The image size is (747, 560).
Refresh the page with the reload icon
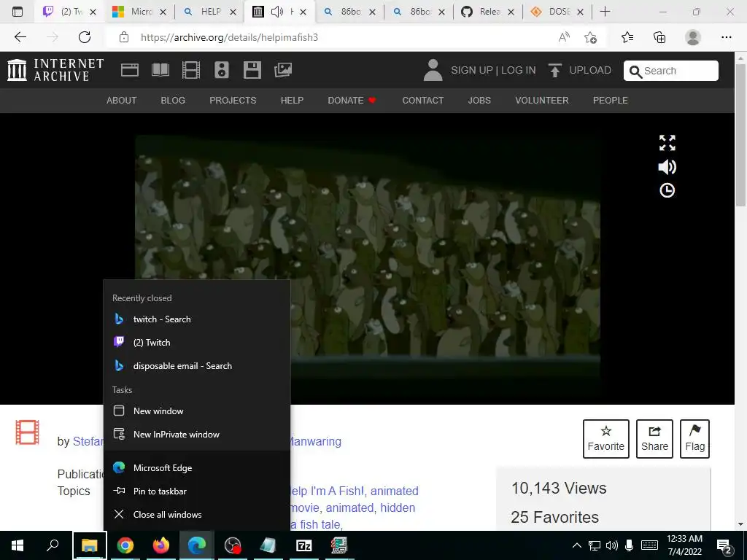click(85, 37)
